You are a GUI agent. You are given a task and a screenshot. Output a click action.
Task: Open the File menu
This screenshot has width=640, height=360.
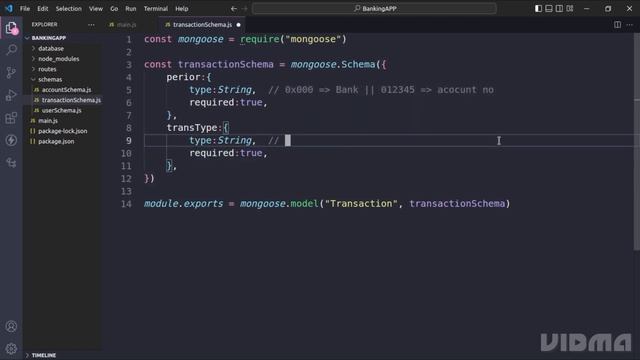[x=25, y=9]
